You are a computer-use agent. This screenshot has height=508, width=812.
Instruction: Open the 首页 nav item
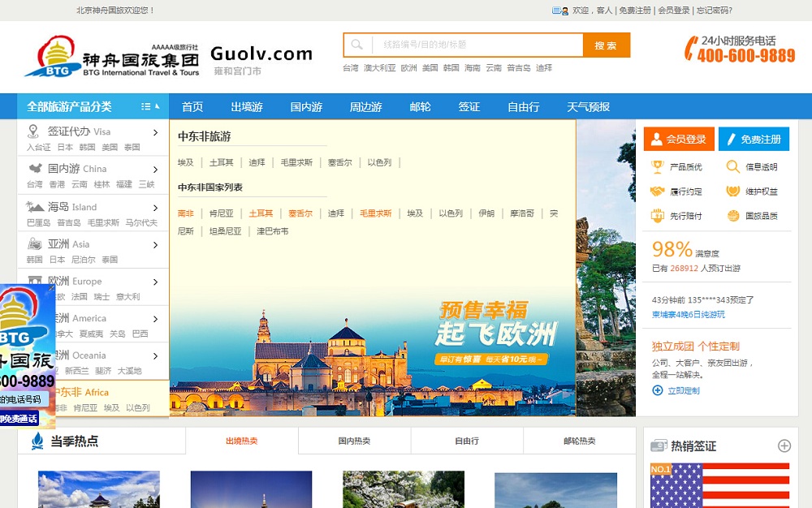192,107
